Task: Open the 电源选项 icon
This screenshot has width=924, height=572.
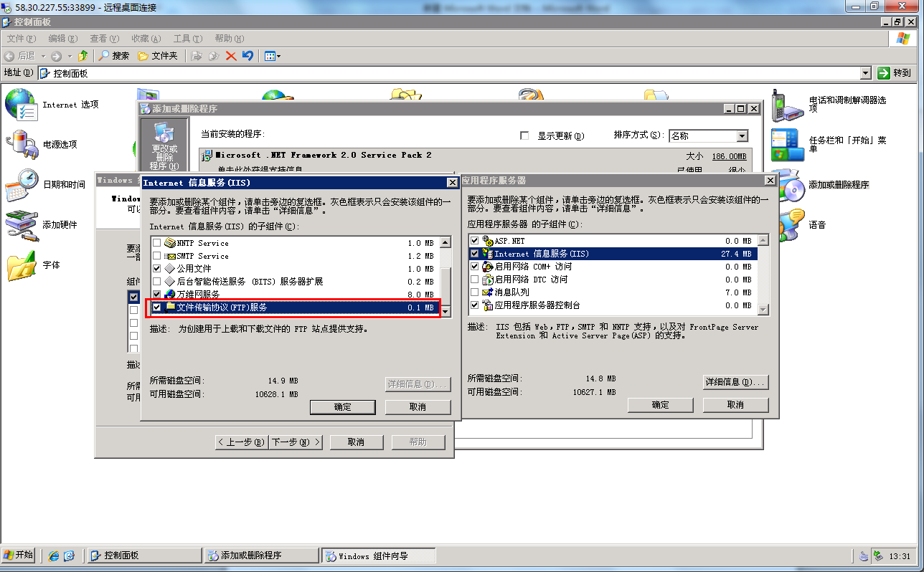Action: click(21, 144)
